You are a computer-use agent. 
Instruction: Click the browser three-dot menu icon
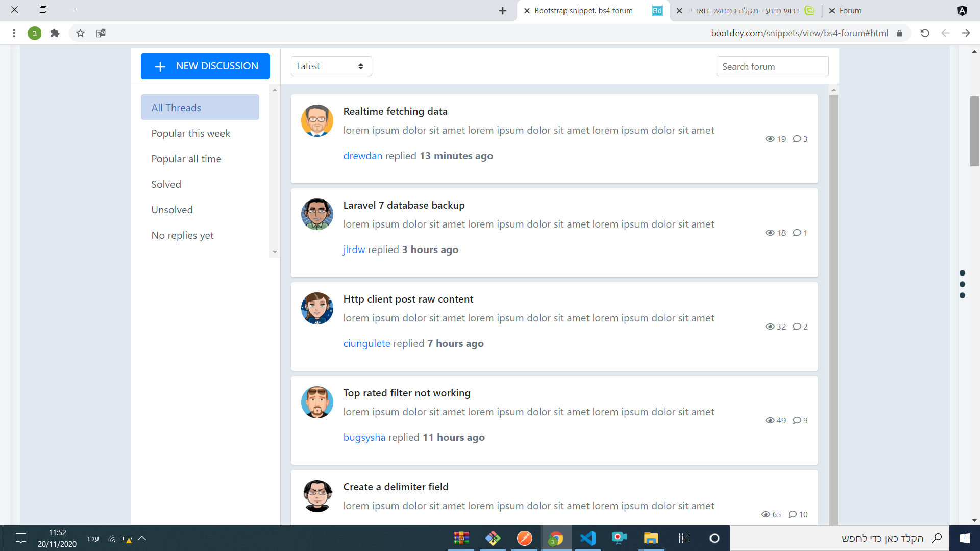point(14,33)
